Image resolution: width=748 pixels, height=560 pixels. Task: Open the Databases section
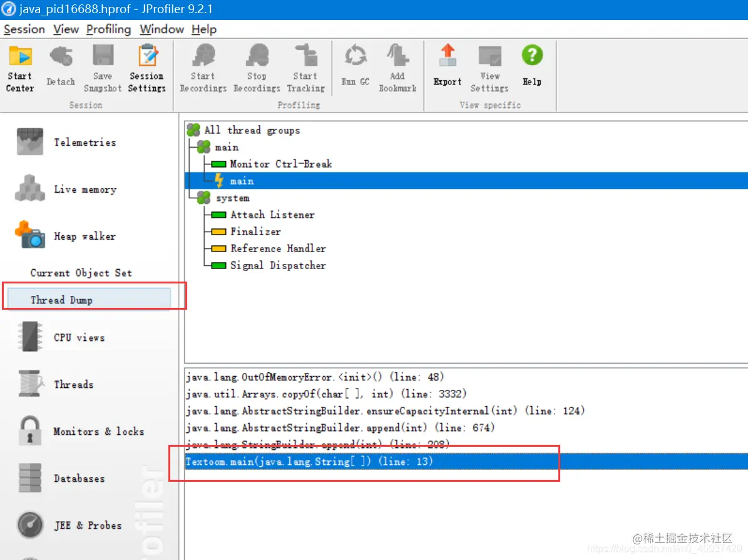pos(62,478)
